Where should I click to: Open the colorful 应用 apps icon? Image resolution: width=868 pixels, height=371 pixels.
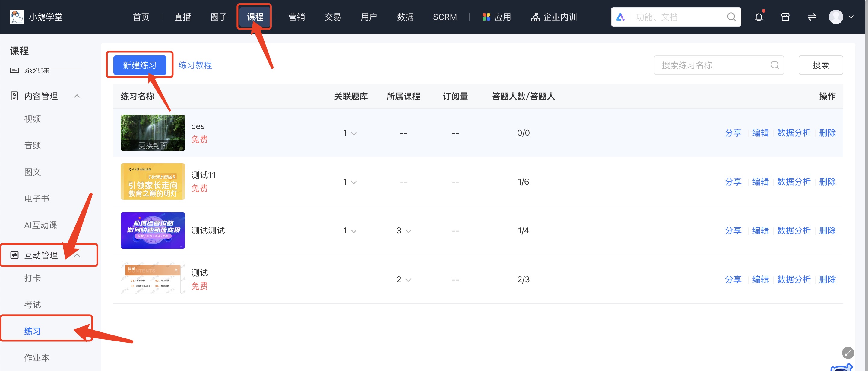point(486,17)
